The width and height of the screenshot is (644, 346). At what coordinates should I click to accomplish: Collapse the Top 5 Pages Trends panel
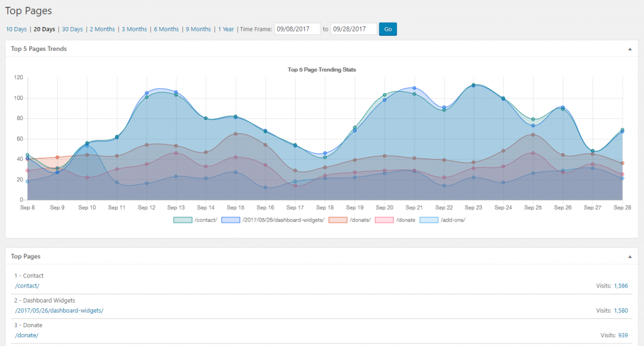[630, 49]
